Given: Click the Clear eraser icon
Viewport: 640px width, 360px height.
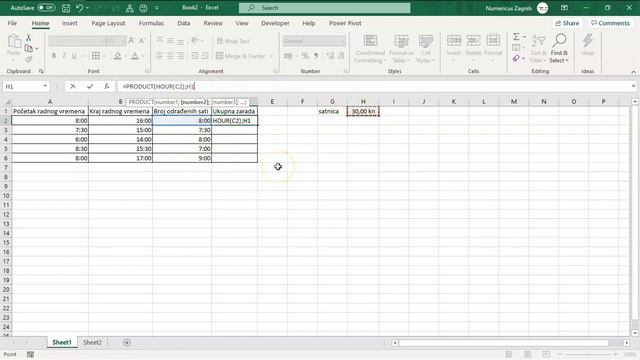Looking at the screenshot, I should tap(516, 59).
